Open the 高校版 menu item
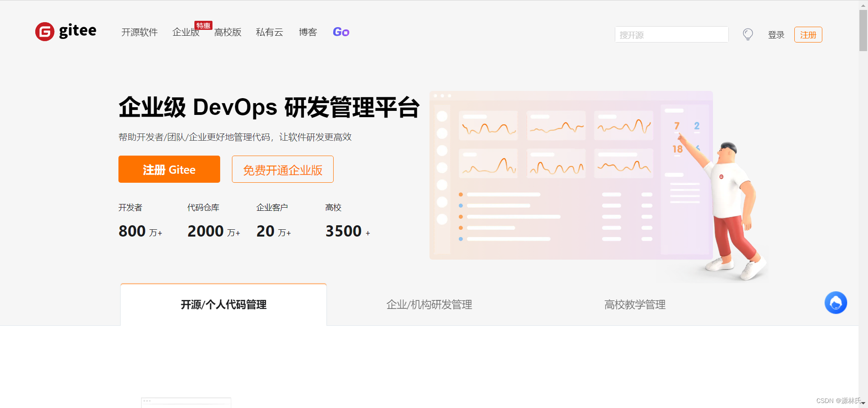868x408 pixels. click(x=228, y=32)
